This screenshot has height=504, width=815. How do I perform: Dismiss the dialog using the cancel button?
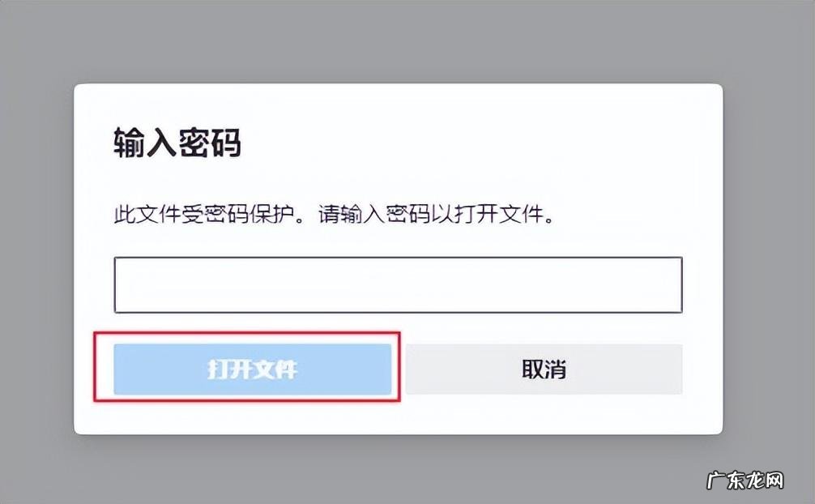coord(543,368)
